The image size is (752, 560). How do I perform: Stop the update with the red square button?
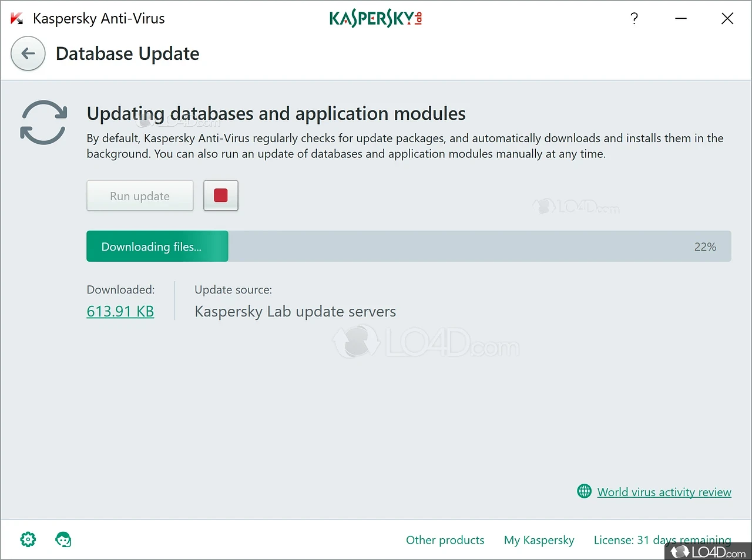(x=221, y=195)
